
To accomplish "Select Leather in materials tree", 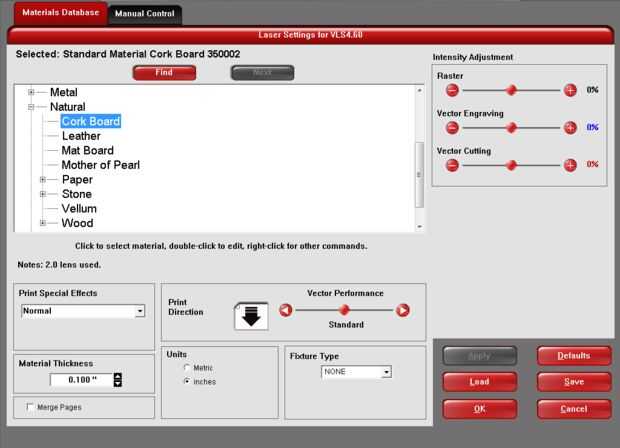I will [x=81, y=136].
